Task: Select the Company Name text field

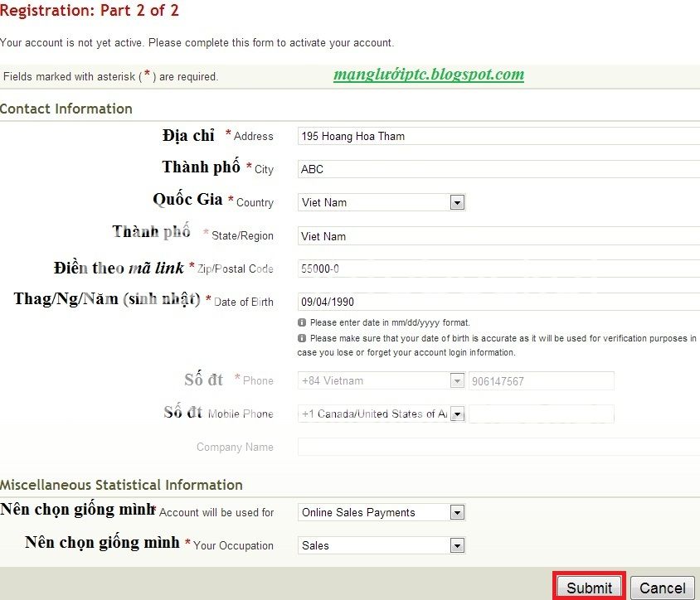Action: [498, 447]
